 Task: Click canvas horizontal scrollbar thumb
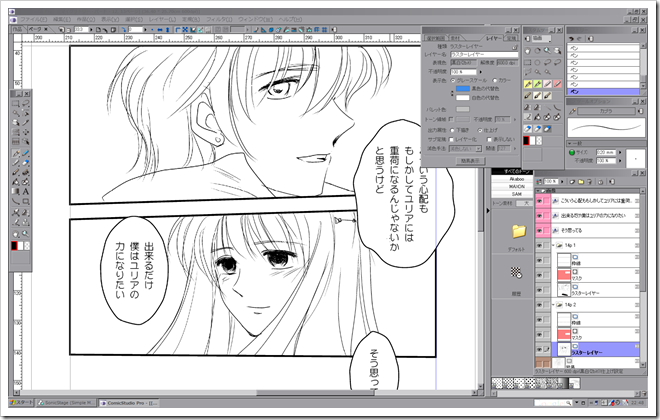(x=315, y=393)
